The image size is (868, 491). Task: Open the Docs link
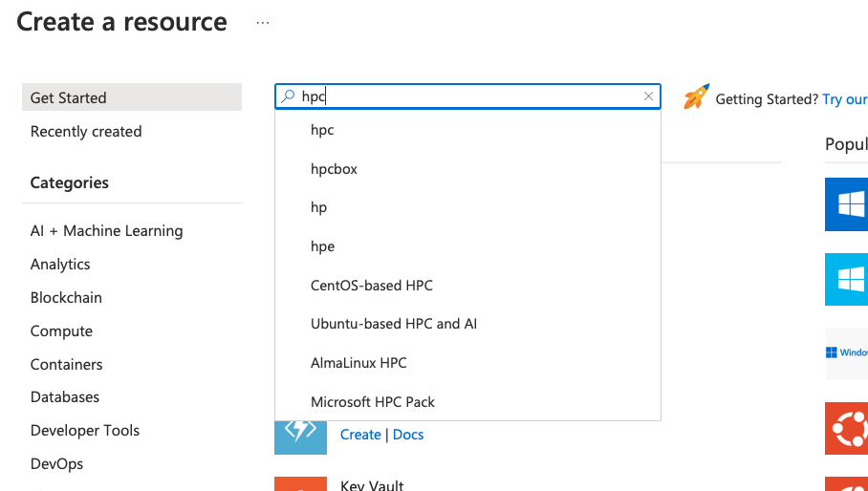pos(408,435)
